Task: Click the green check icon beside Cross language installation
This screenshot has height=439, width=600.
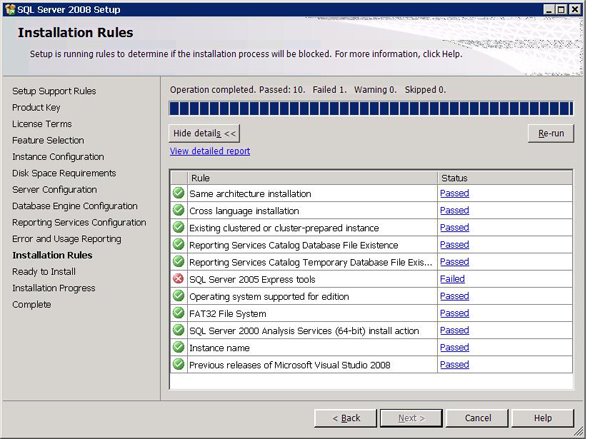Action: 178,210
